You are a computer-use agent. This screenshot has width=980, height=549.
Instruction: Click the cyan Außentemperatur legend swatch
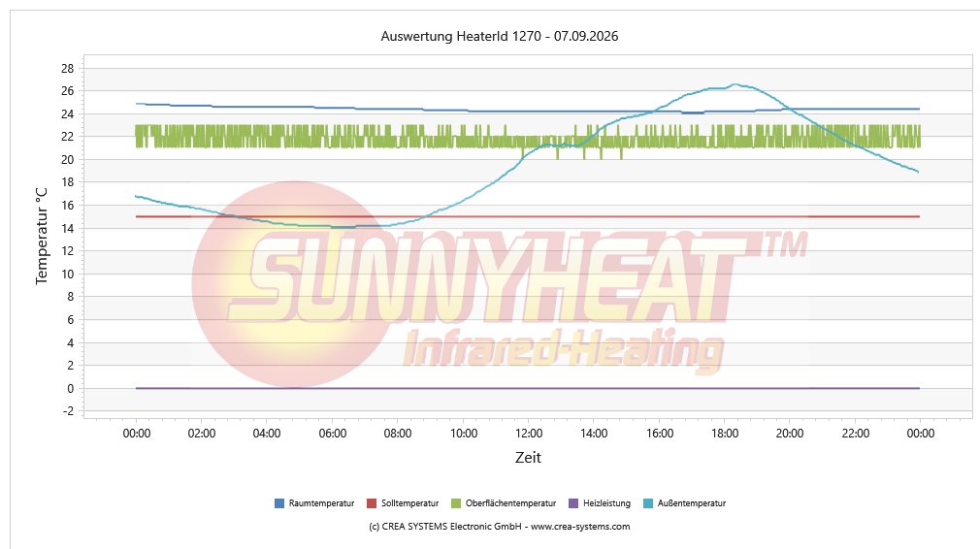tap(648, 503)
